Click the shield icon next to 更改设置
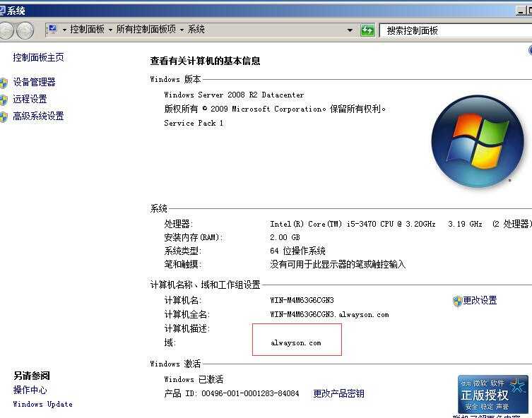 pyautogui.click(x=457, y=301)
